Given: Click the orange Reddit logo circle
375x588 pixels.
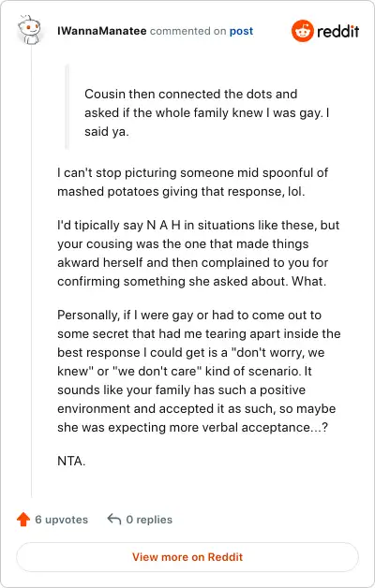Looking at the screenshot, I should point(302,31).
